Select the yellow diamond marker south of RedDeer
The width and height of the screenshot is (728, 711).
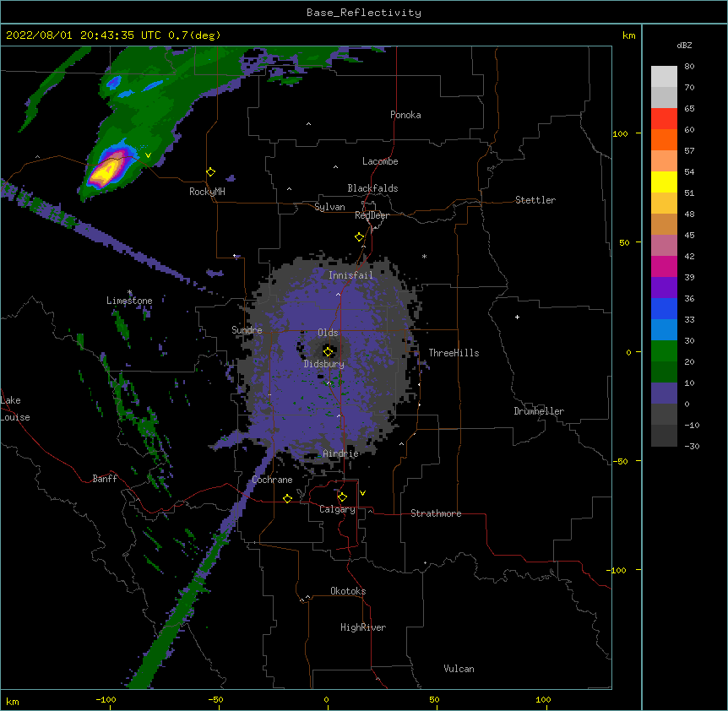tap(359, 236)
